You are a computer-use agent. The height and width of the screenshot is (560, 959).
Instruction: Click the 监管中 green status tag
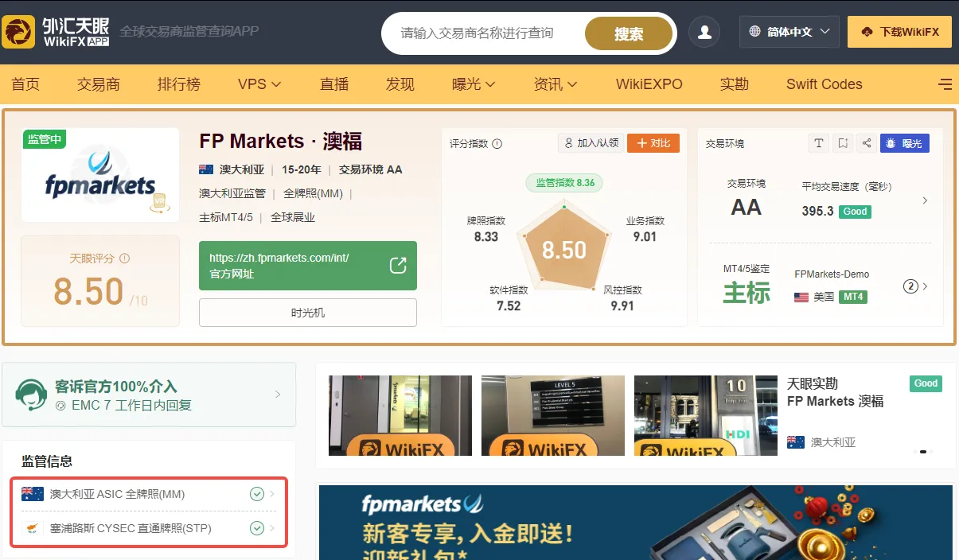45,139
